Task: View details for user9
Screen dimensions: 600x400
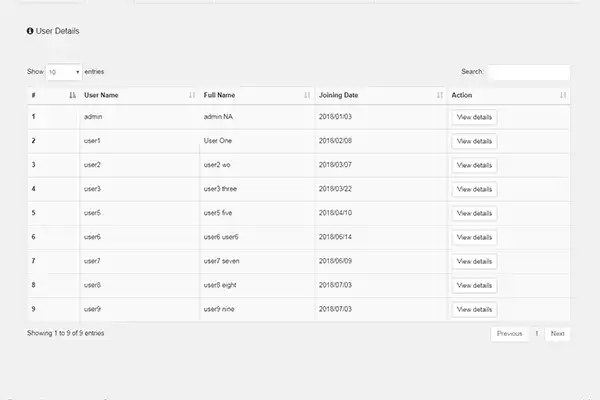Action: click(x=474, y=309)
